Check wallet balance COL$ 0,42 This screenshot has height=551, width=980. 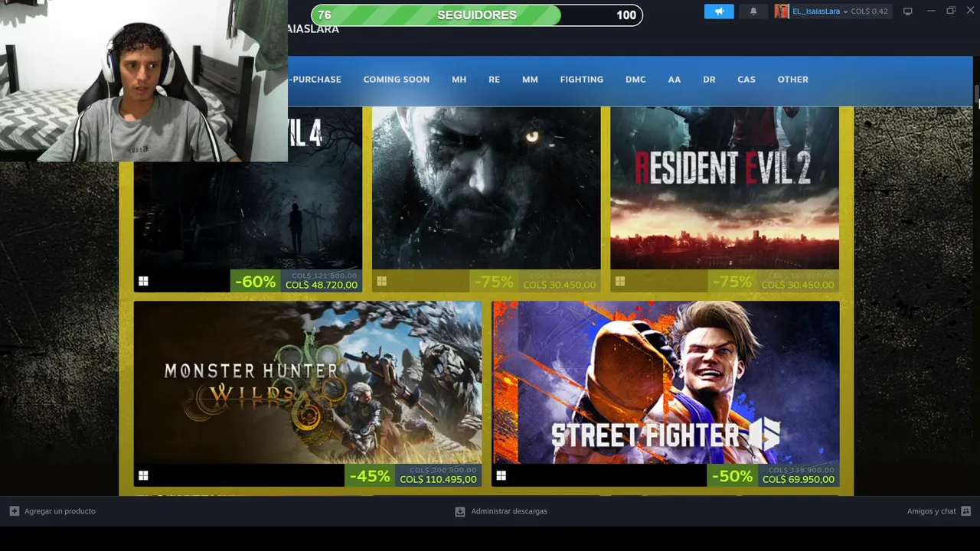coord(869,11)
